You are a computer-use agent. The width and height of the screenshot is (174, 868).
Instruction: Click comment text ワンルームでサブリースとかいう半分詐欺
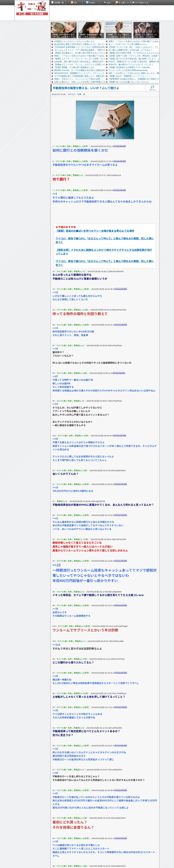point(86,630)
